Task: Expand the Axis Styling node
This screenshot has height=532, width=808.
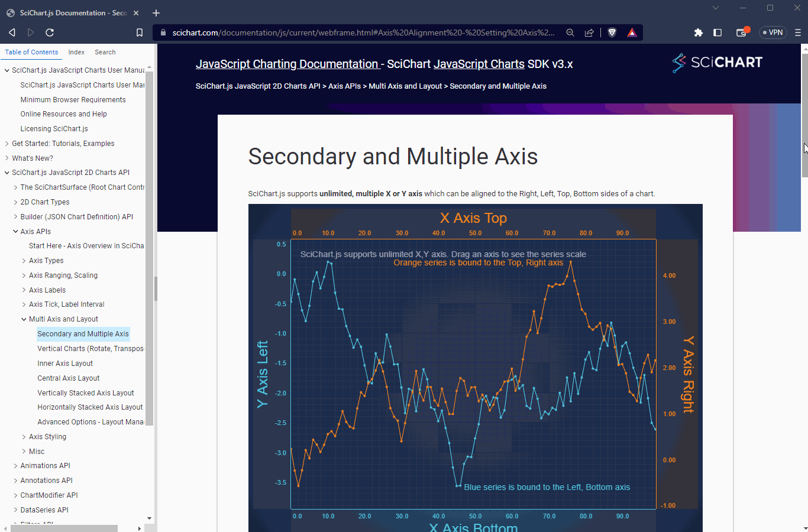Action: coord(24,437)
